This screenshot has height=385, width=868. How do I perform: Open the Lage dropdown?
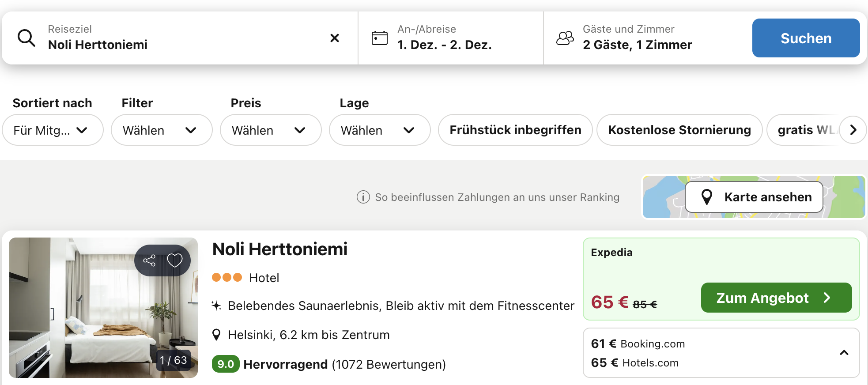tap(379, 130)
